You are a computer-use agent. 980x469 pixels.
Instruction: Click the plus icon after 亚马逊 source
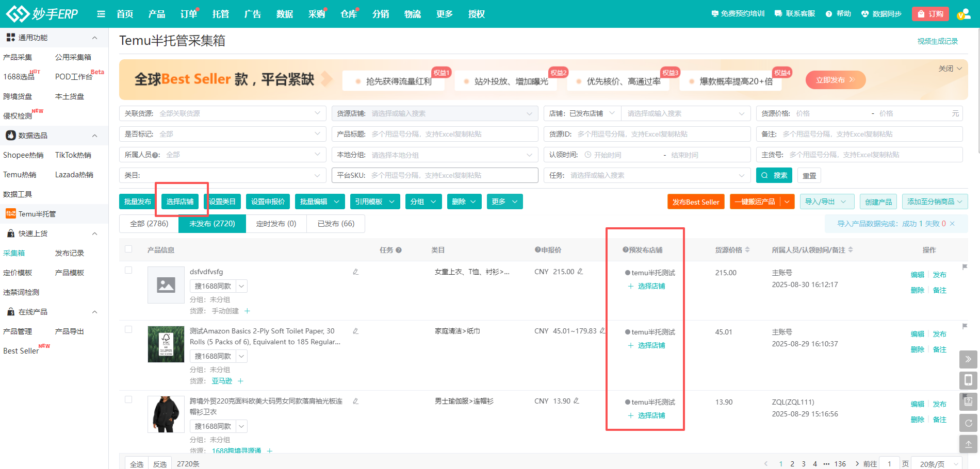tap(240, 381)
